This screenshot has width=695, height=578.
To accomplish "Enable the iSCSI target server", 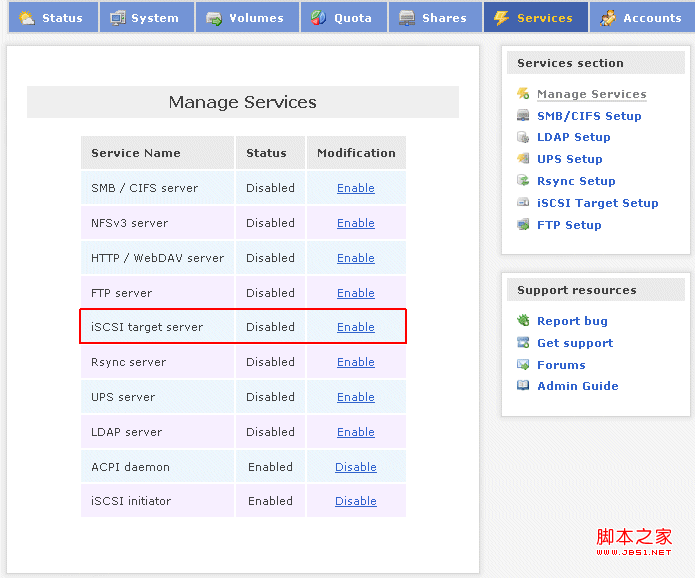I will (x=356, y=327).
